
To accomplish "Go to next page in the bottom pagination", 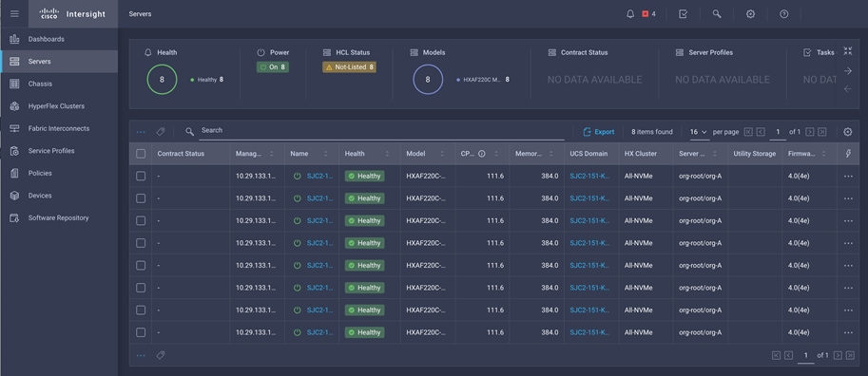I will coord(838,355).
